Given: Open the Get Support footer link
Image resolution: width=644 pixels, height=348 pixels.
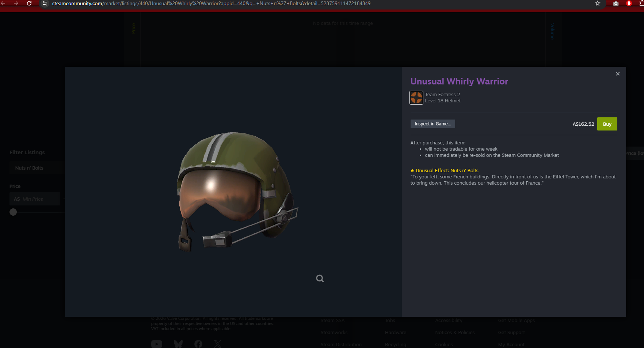Looking at the screenshot, I should pos(511,333).
